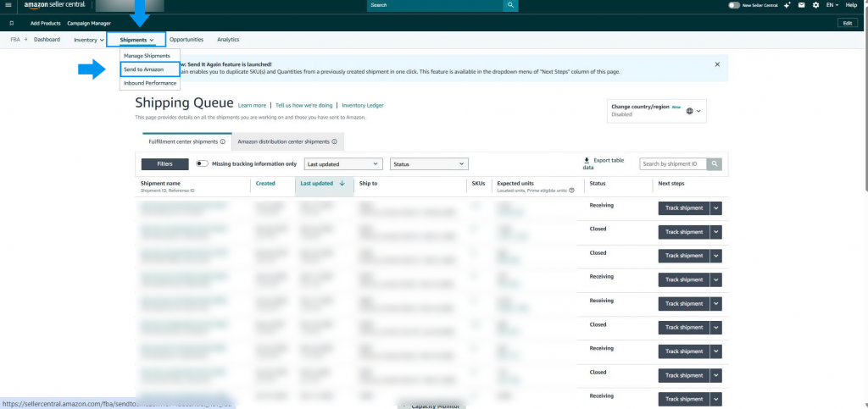Switch to Amazon distribution center shipments tab
868x409 pixels.
[287, 141]
